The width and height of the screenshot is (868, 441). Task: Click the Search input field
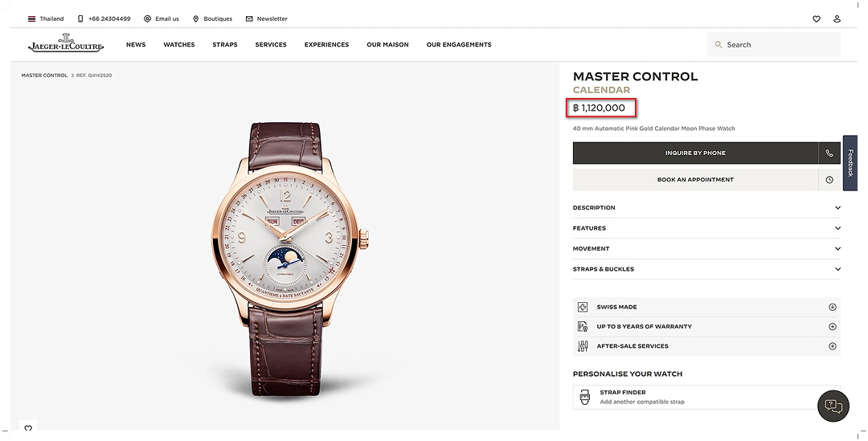coord(773,45)
